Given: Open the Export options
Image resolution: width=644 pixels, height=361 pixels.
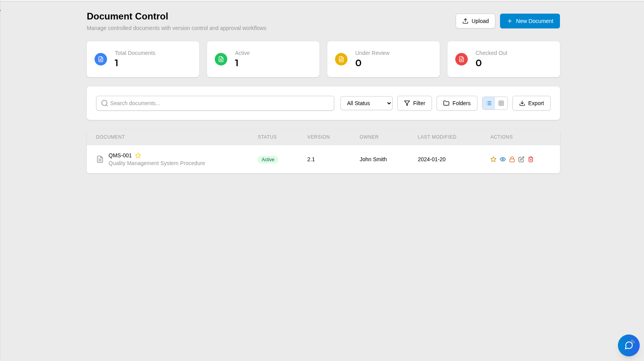Looking at the screenshot, I should click(531, 103).
